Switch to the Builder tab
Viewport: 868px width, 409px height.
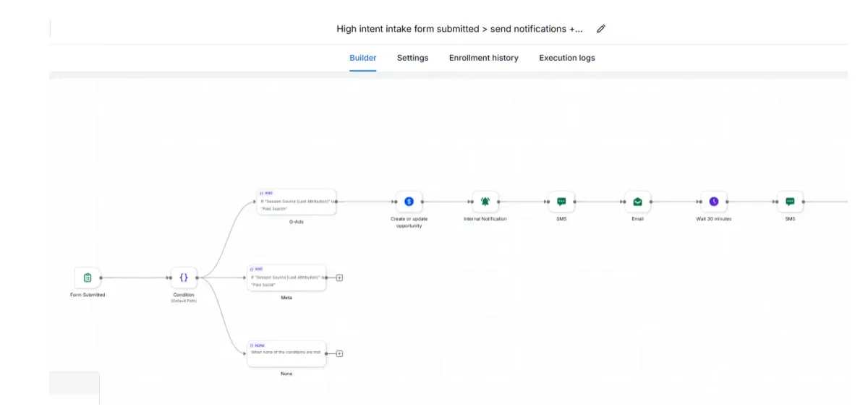(362, 58)
